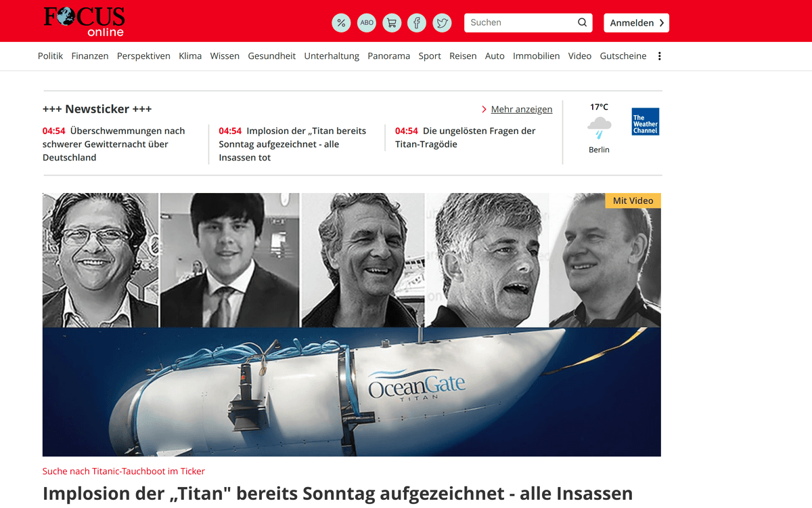Expand the three-dot more menu
The height and width of the screenshot is (508, 812).
click(x=660, y=56)
